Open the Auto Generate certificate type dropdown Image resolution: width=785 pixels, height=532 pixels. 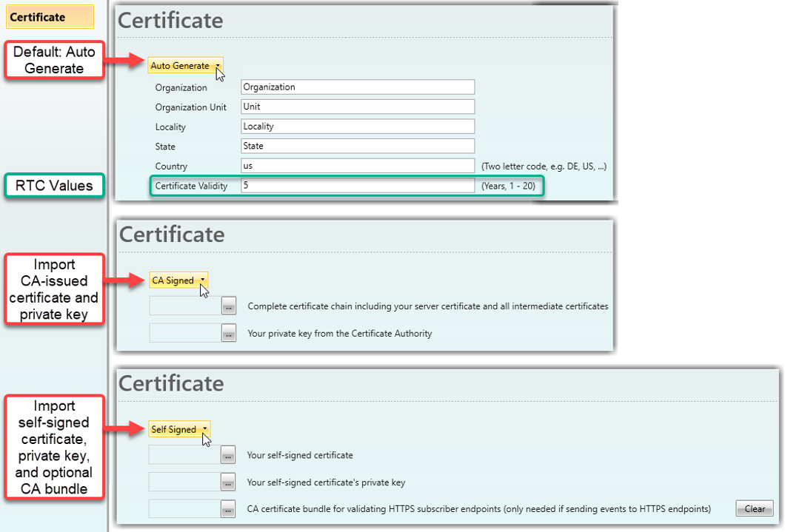tap(184, 66)
